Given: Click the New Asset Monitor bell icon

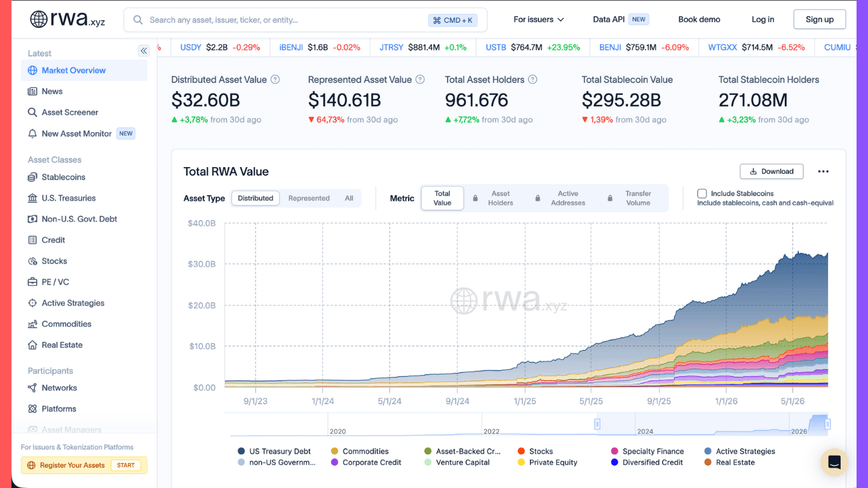Looking at the screenshot, I should click(32, 133).
